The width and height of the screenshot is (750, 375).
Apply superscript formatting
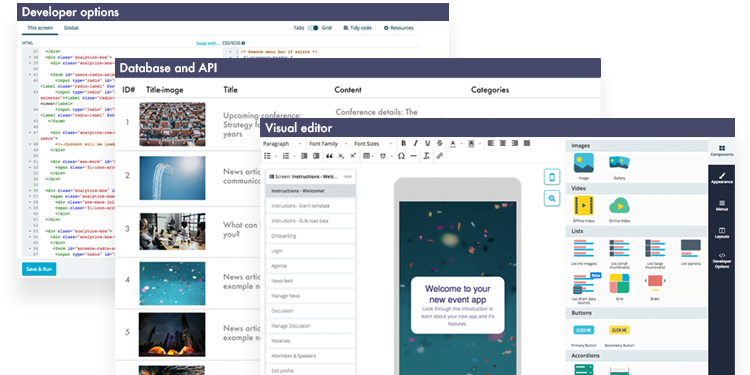point(353,156)
